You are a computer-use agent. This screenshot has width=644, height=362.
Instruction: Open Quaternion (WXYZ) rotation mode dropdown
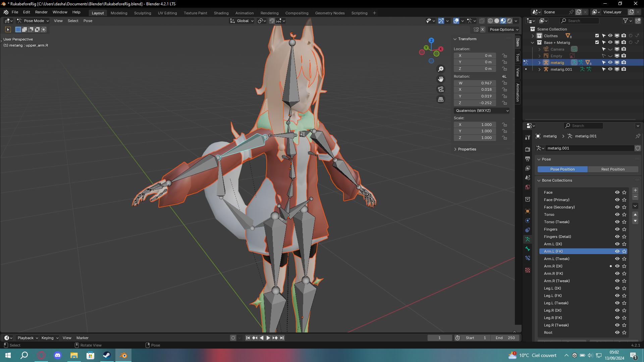(482, 111)
